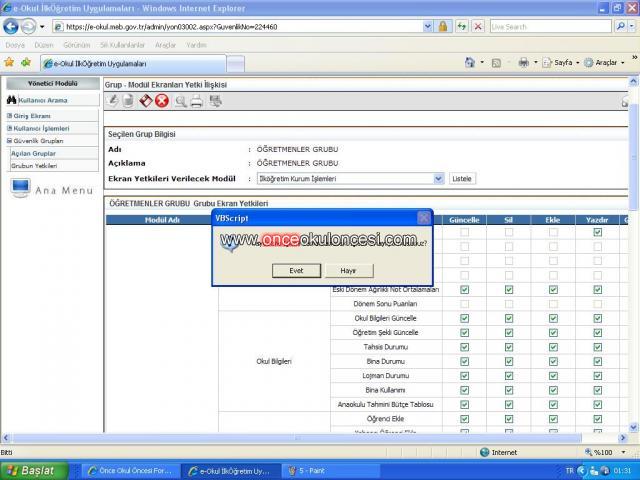This screenshot has height=480, width=640.
Task: Click the TR language indicator in system tray
Action: 570,471
